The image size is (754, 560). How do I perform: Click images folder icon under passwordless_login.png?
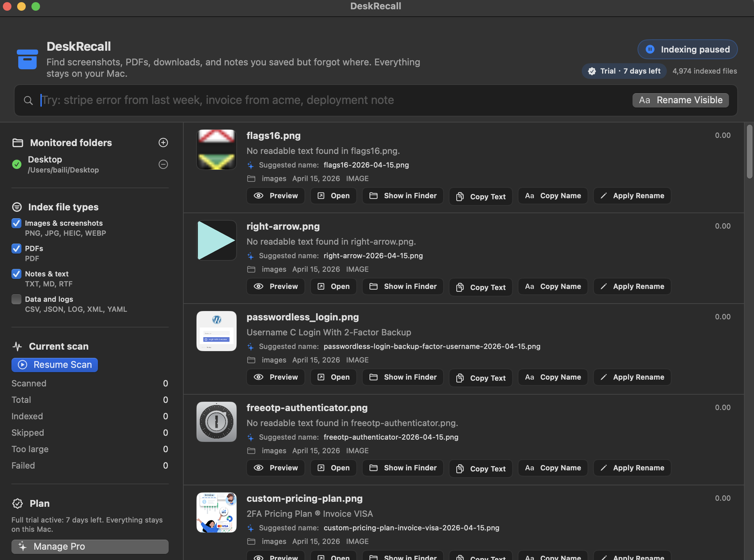251,360
